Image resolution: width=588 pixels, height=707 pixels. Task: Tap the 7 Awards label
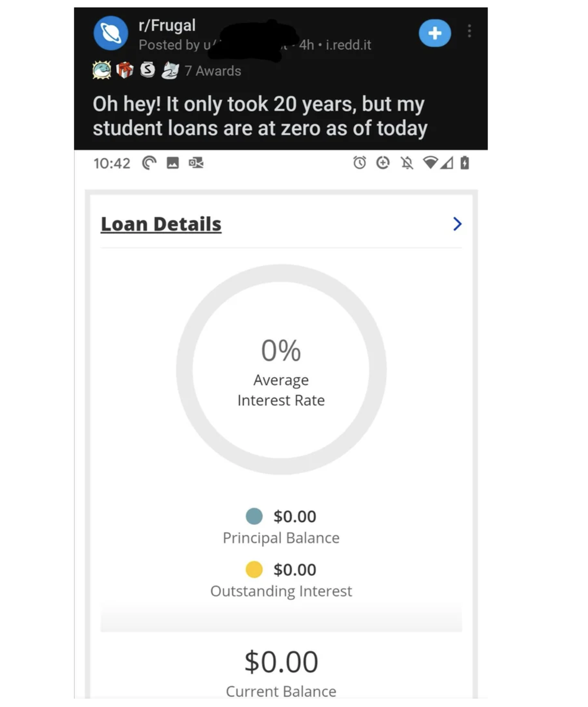point(213,71)
